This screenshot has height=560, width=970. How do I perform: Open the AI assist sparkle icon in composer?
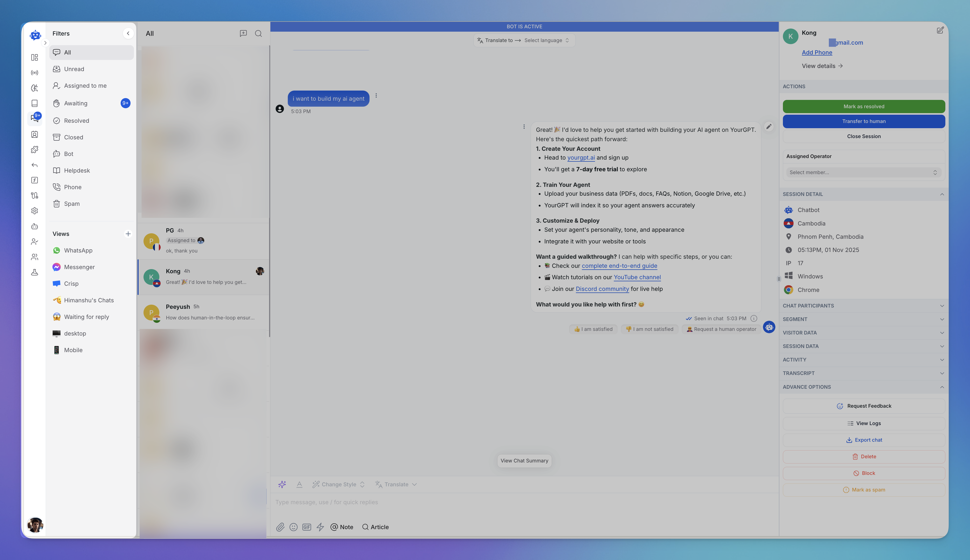(x=282, y=484)
